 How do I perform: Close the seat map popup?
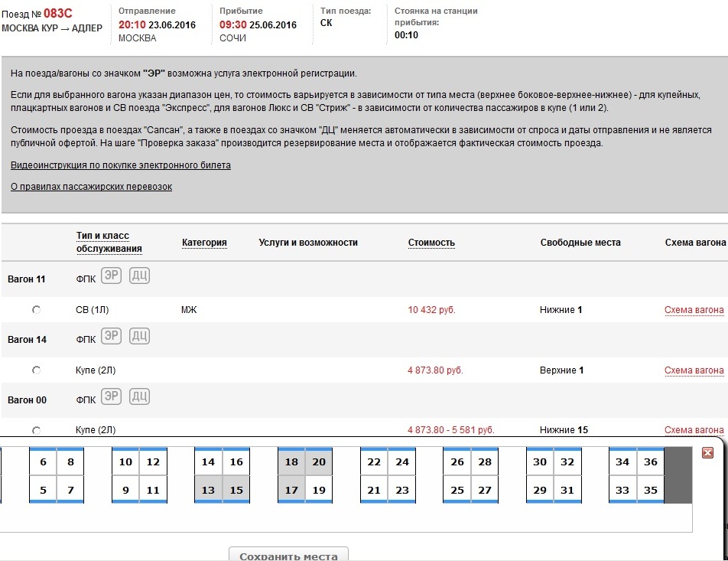point(707,453)
